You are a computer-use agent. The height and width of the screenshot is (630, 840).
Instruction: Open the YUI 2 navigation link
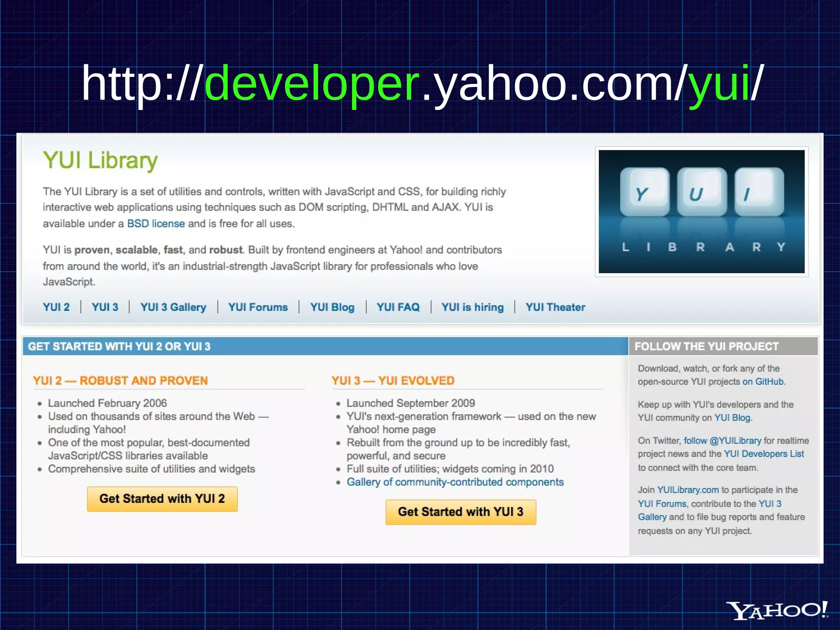56,307
